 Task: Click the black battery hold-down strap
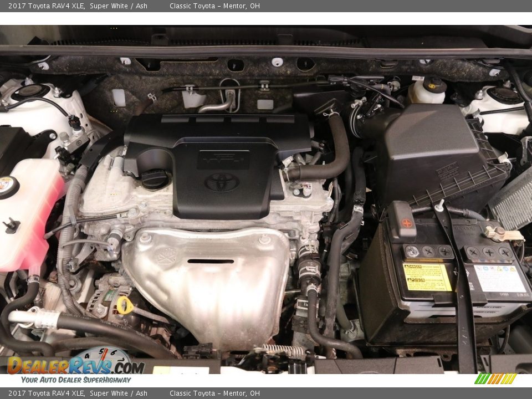point(461,288)
